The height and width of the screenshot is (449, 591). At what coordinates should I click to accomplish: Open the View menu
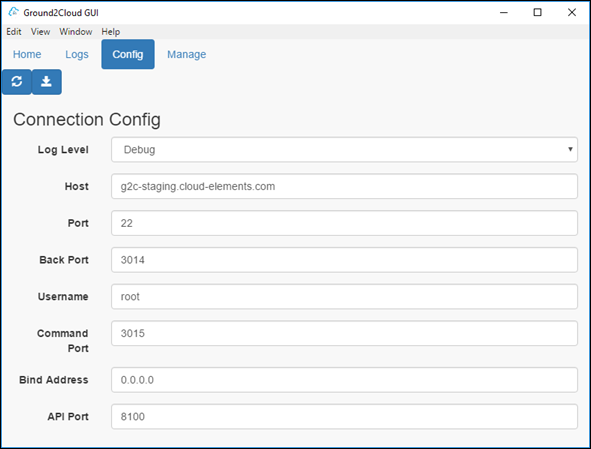(40, 32)
